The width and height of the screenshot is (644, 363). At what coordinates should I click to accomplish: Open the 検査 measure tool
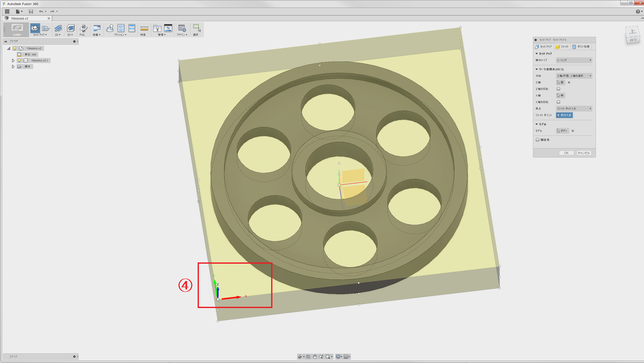(144, 28)
